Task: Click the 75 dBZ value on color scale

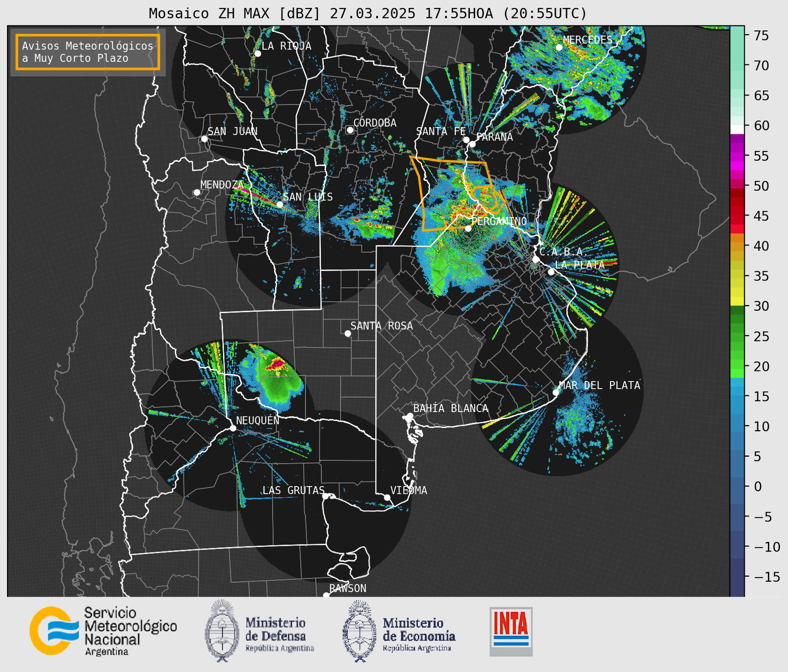Action: (760, 36)
